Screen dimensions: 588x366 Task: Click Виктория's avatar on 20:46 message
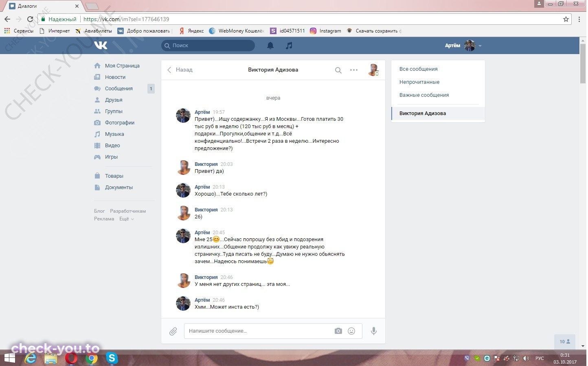(183, 281)
